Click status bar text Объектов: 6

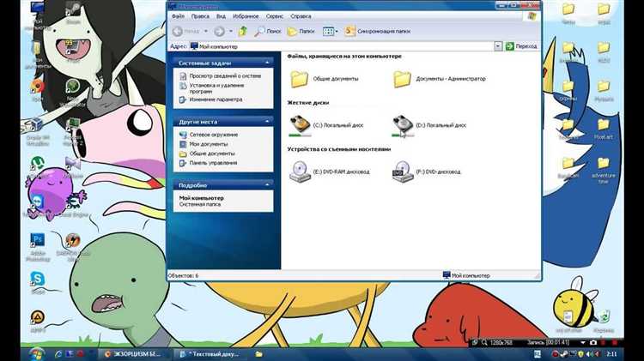(x=183, y=275)
